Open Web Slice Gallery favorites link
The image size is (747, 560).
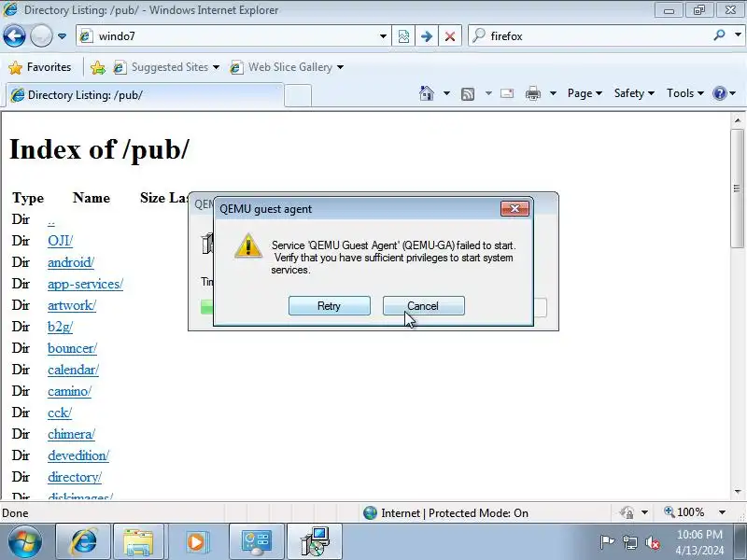(287, 67)
